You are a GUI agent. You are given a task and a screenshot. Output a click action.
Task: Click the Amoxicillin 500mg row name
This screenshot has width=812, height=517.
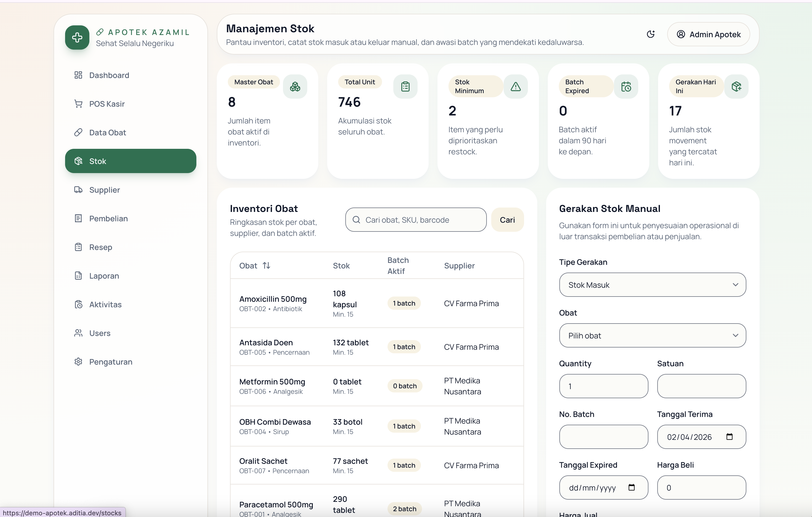tap(273, 299)
